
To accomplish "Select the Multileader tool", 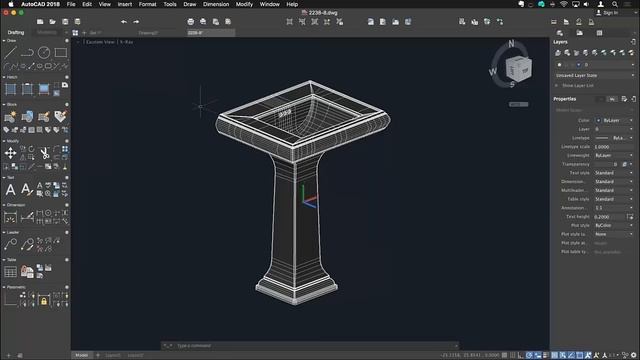I will click(10, 244).
